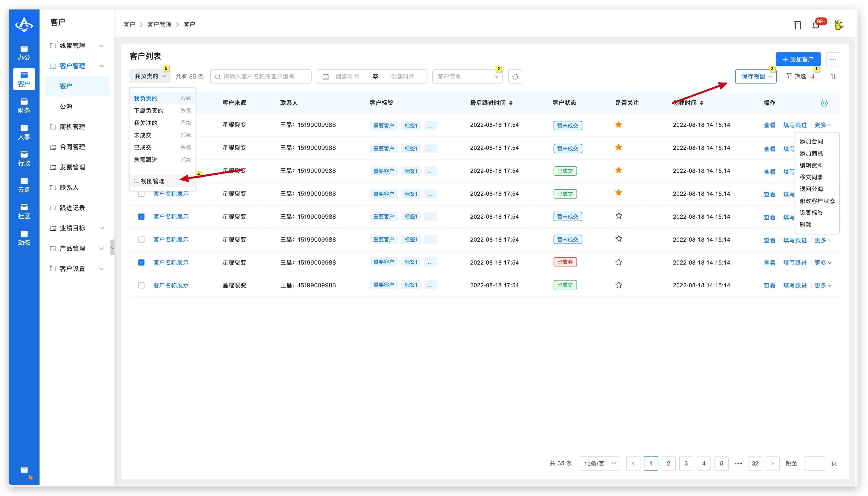Click 填写跟进 in the last row

[795, 285]
